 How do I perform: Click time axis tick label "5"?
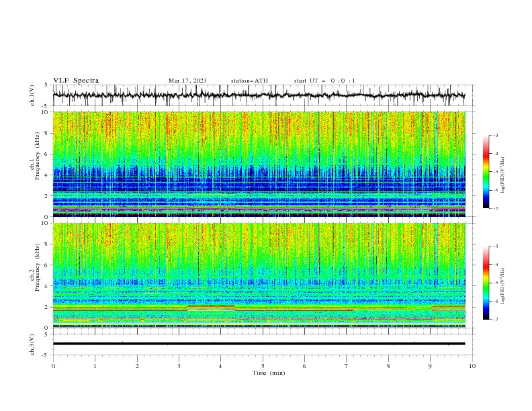[x=263, y=366]
